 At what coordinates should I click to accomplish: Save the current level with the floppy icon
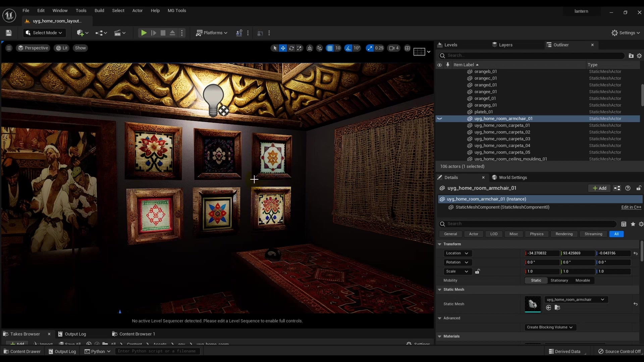9,33
